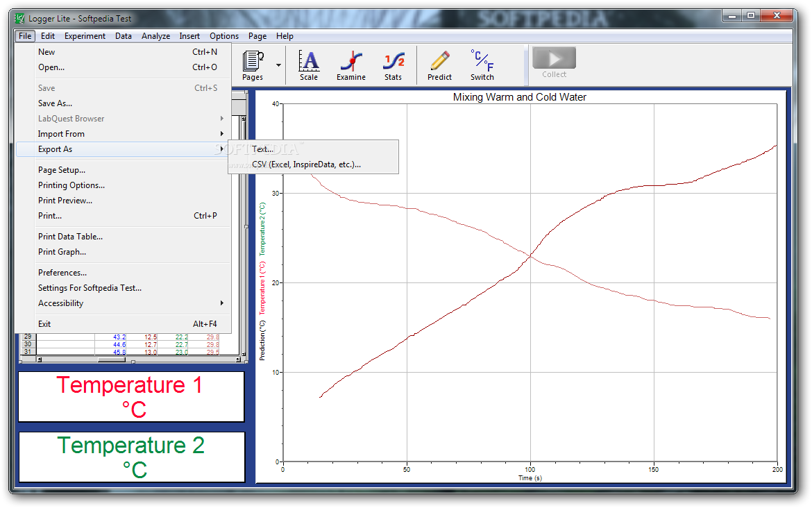The image size is (812, 508).
Task: Expand the Accessibility submenu
Action: tap(124, 303)
